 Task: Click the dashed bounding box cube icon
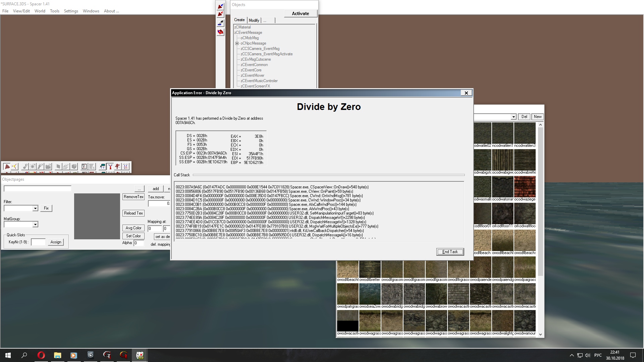click(66, 166)
